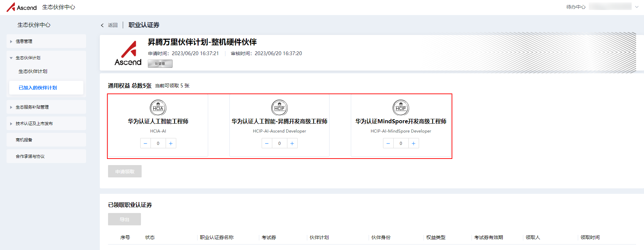
Task: Click the 职业认证券 page title
Action: [144, 25]
